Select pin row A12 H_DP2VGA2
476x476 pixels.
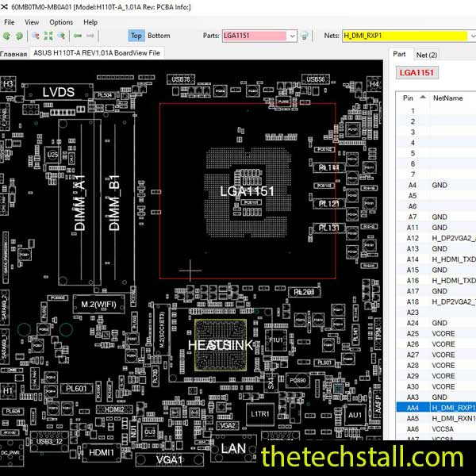tap(436, 238)
